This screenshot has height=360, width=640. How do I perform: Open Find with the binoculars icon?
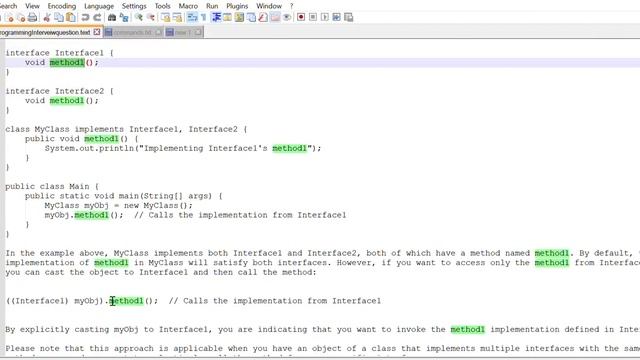pos(112,17)
